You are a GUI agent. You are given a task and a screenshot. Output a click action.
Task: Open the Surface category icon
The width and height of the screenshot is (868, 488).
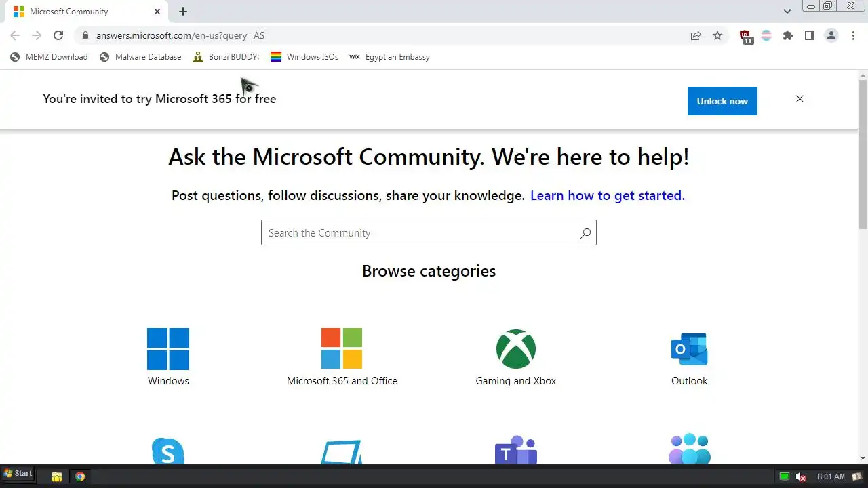tap(342, 452)
